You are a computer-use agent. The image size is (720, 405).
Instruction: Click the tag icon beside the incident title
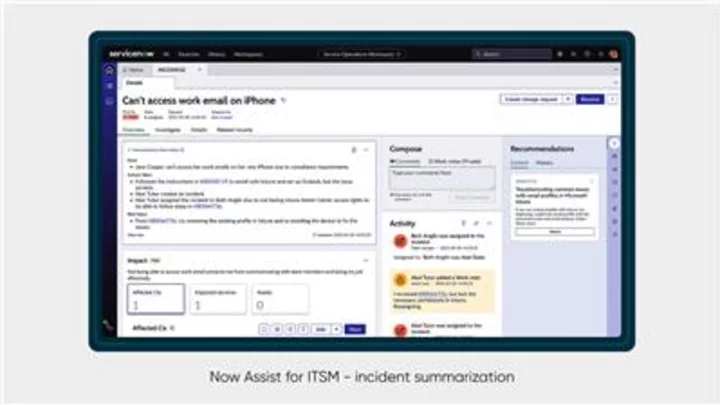(x=283, y=101)
